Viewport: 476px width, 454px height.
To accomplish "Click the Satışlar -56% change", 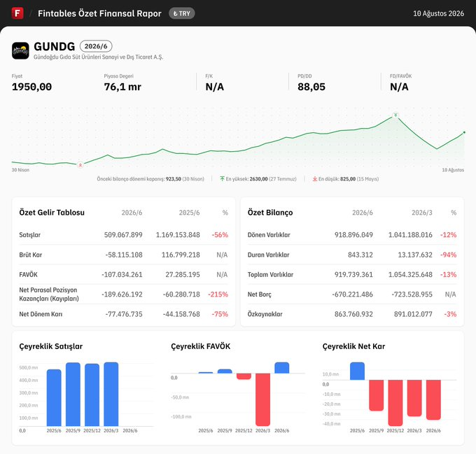I will pos(220,235).
